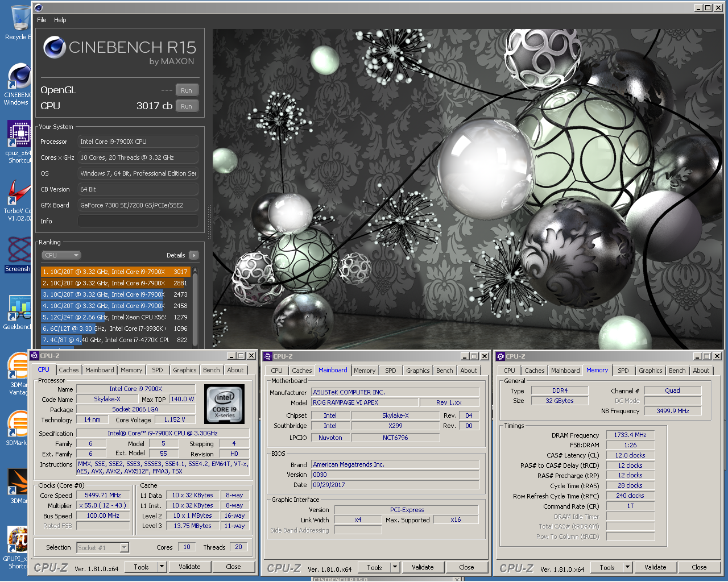728x582 pixels.
Task: Click Validate in CPU-Z CPU window
Action: (x=189, y=567)
